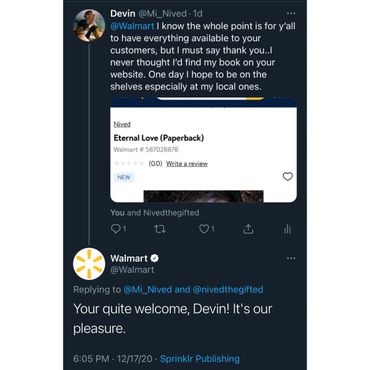The width and height of the screenshot is (370, 370).
Task: Open Walmart display name profile
Action: pyautogui.click(x=129, y=258)
